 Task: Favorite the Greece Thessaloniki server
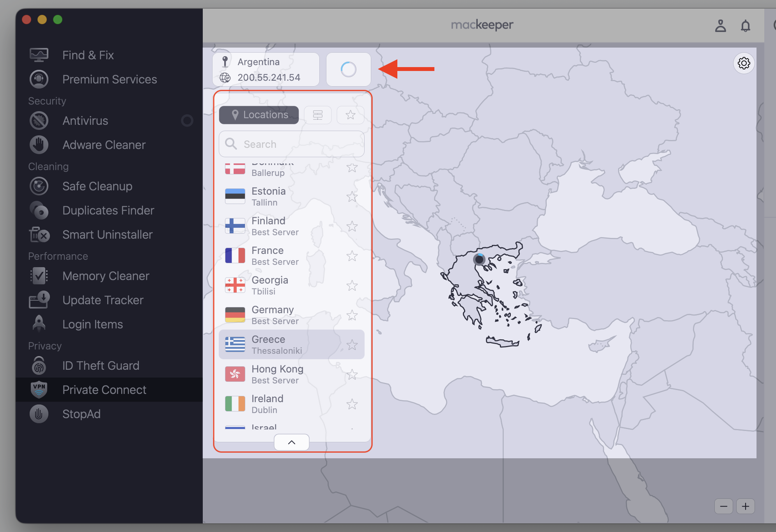[352, 345]
